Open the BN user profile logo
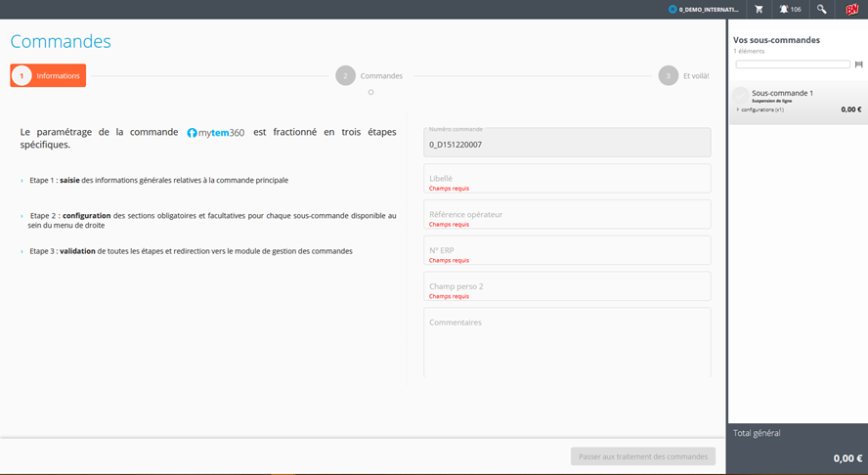This screenshot has width=868, height=475. coord(852,10)
